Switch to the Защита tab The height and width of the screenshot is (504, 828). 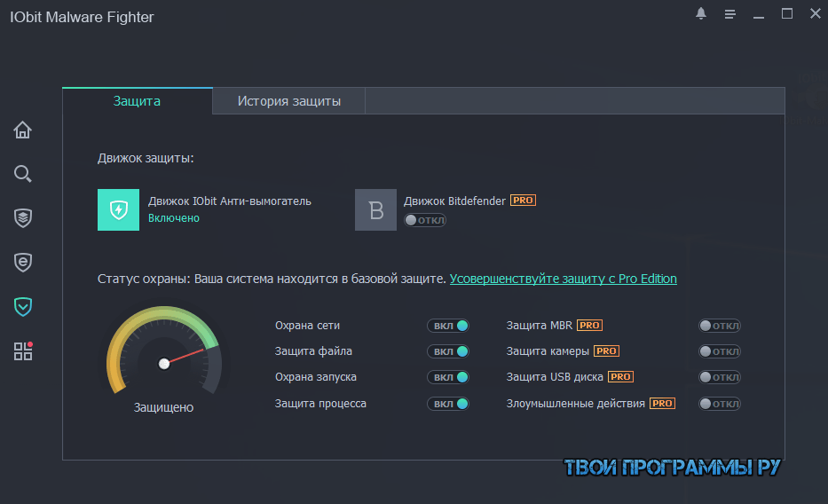point(138,101)
